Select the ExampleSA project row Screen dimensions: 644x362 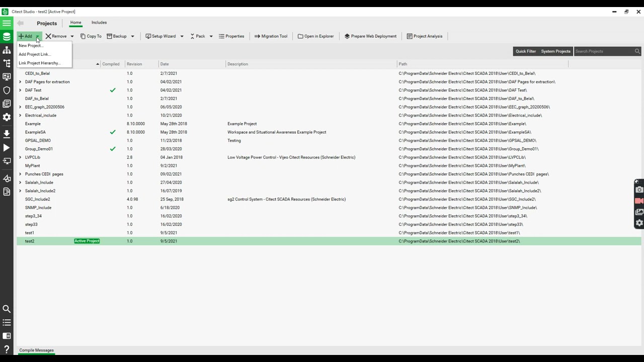tap(329, 132)
